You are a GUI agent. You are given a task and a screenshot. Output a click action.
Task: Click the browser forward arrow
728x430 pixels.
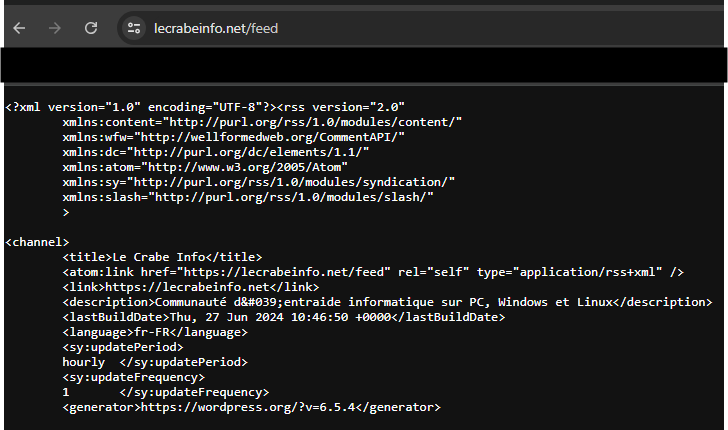[x=55, y=28]
